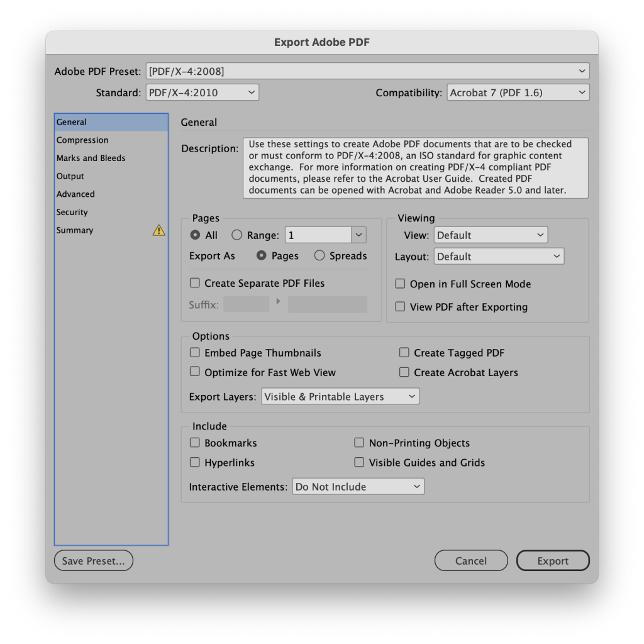Click the page Range input field
Viewport: 644px width, 644px height.
[318, 235]
